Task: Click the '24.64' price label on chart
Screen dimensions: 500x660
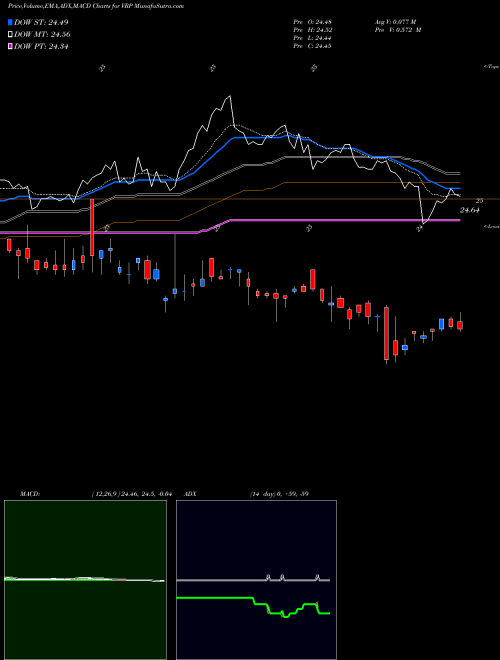Action: [470, 210]
